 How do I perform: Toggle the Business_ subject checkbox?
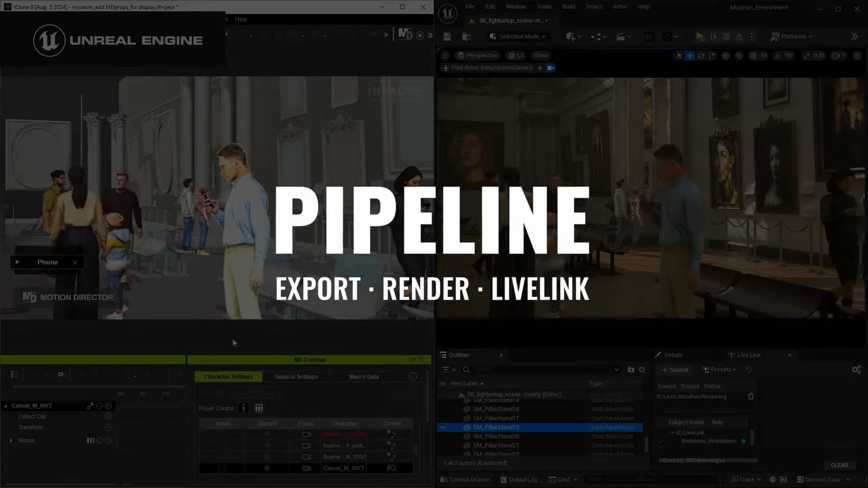click(660, 441)
